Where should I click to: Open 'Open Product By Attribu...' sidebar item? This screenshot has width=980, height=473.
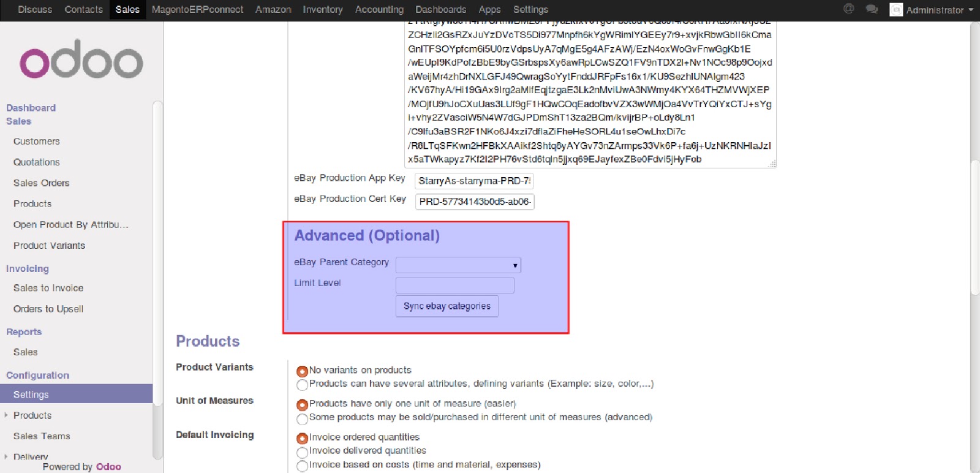coord(71,225)
